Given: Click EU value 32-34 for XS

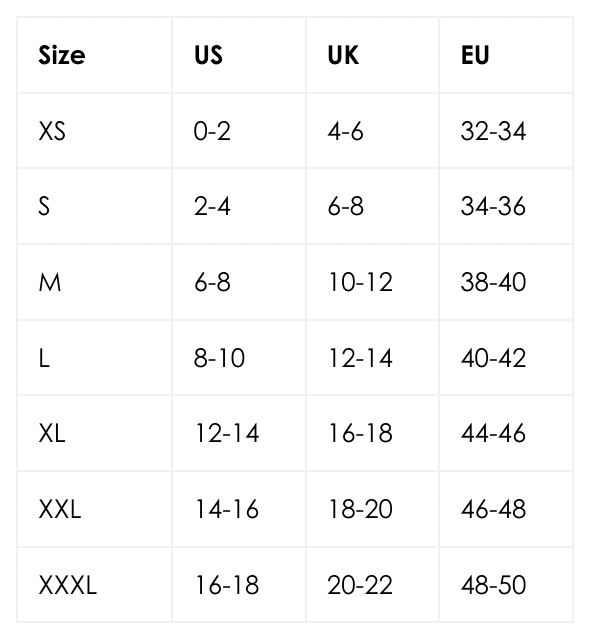Looking at the screenshot, I should click(493, 131).
